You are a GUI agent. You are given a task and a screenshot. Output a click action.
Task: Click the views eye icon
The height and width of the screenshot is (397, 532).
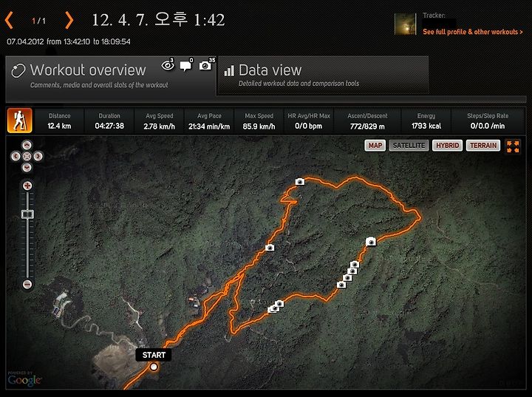tap(168, 64)
